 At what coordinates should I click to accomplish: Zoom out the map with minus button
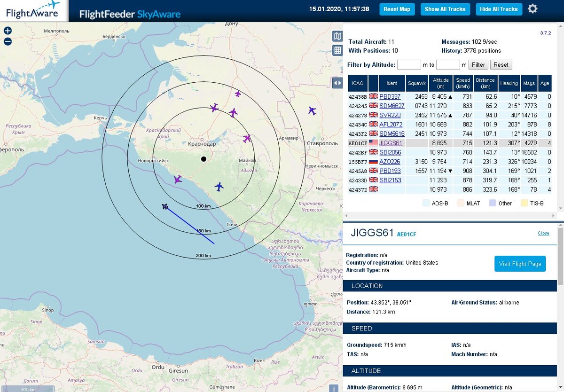[8, 41]
